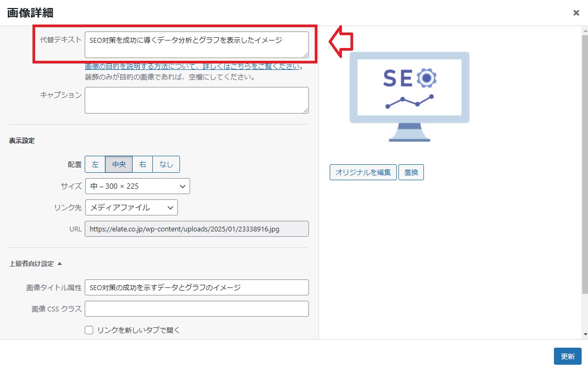This screenshot has height=369, width=588.
Task: Select なし alignment option
Action: click(166, 164)
